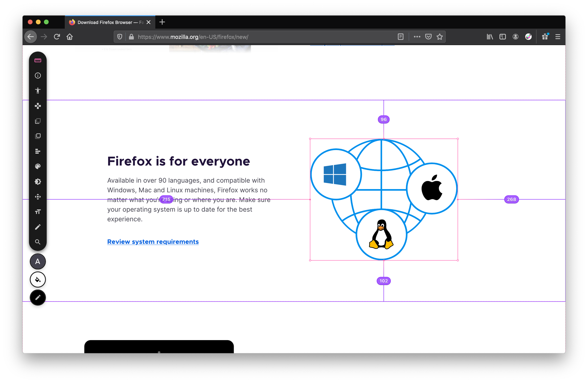Screen dimensions: 588x383
Task: Go back one page
Action: pos(31,37)
